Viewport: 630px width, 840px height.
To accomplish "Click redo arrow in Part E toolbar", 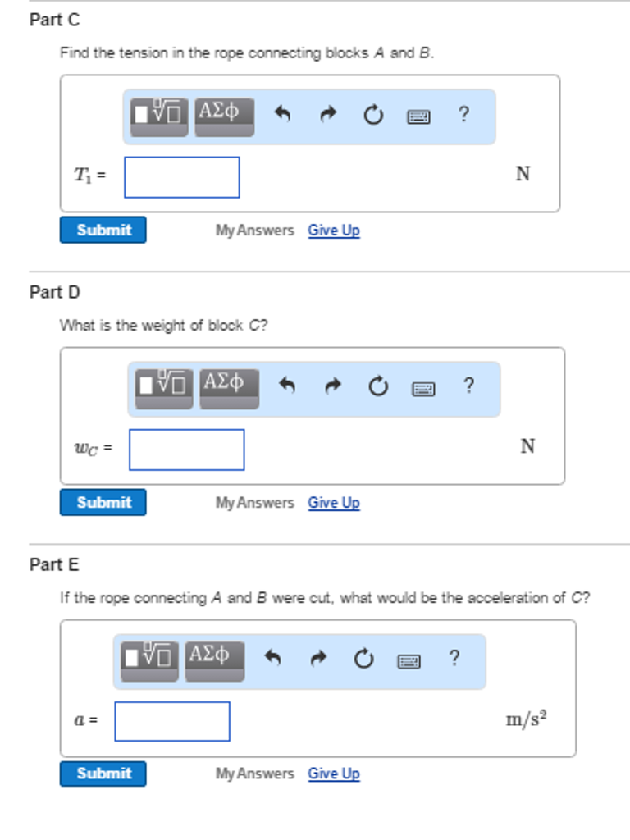I will pyautogui.click(x=319, y=659).
